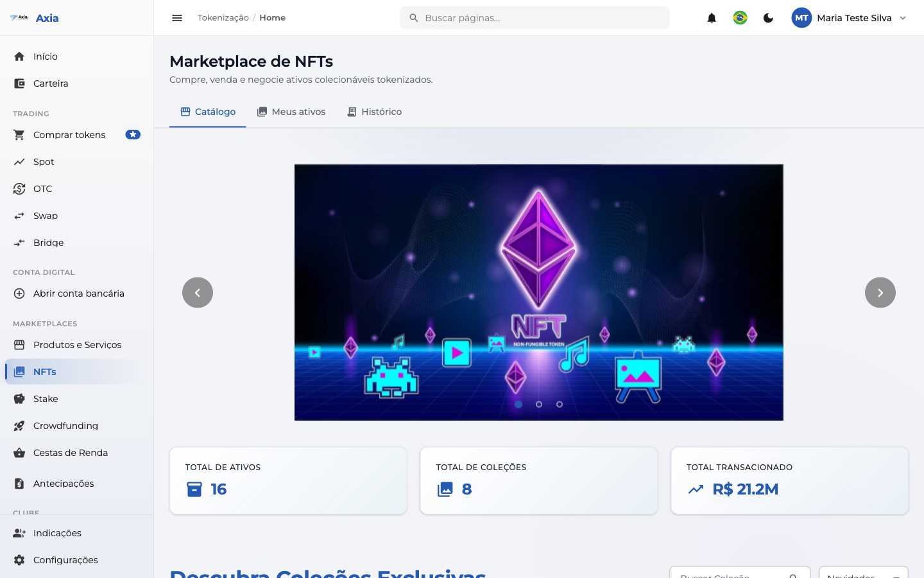
Task: Select the third carousel slide dot
Action: click(x=560, y=404)
